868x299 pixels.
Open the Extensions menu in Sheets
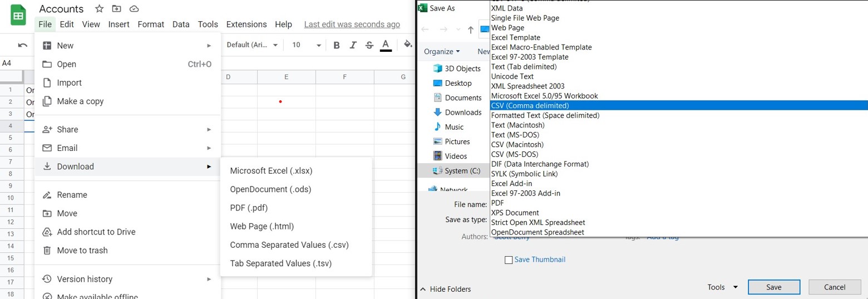pos(246,24)
